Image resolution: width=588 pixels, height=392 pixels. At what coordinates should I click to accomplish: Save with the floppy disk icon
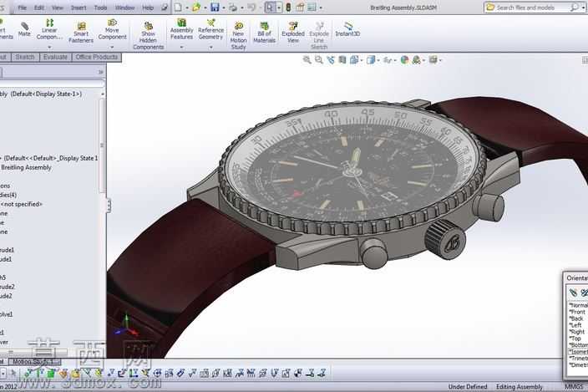click(215, 8)
